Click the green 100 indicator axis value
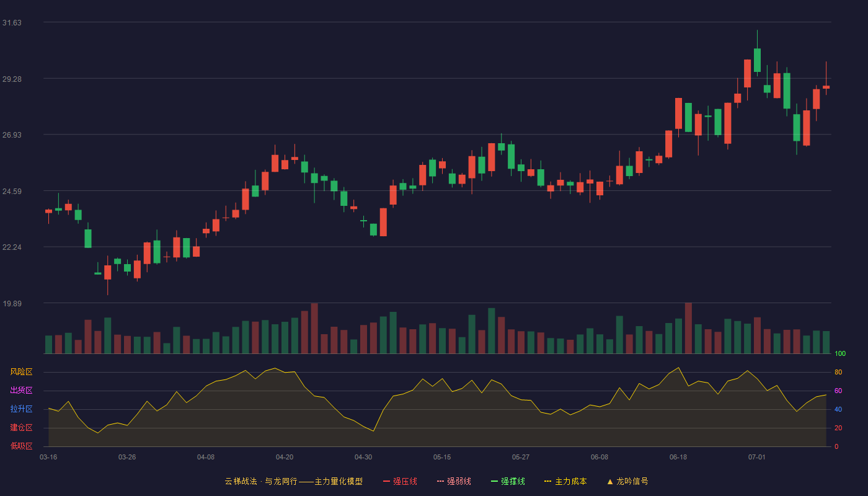The height and width of the screenshot is (496, 868). point(840,354)
